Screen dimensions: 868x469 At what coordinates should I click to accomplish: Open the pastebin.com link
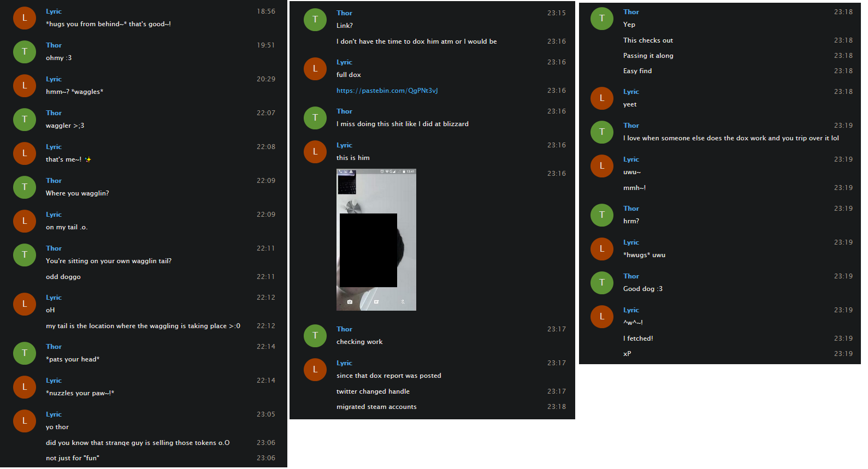[387, 91]
